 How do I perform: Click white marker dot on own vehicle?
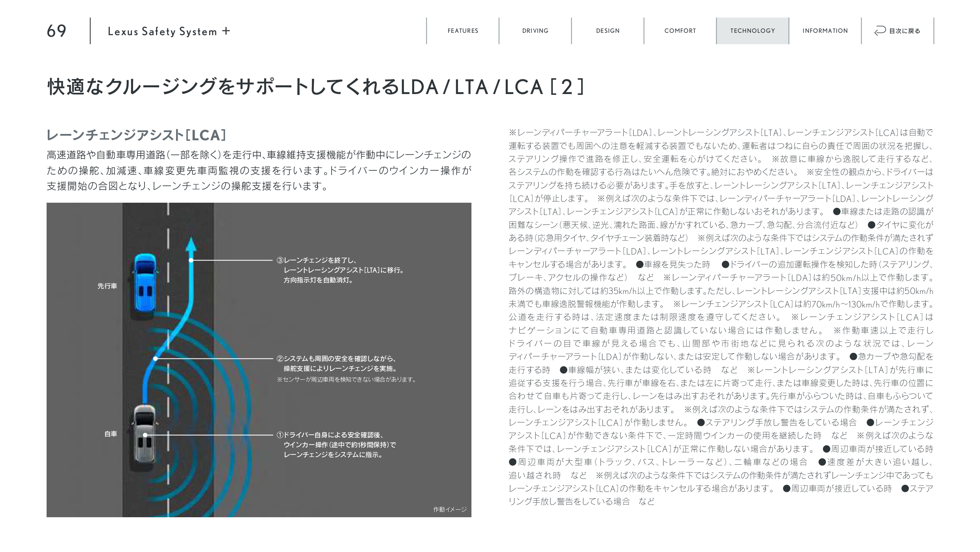[145, 435]
